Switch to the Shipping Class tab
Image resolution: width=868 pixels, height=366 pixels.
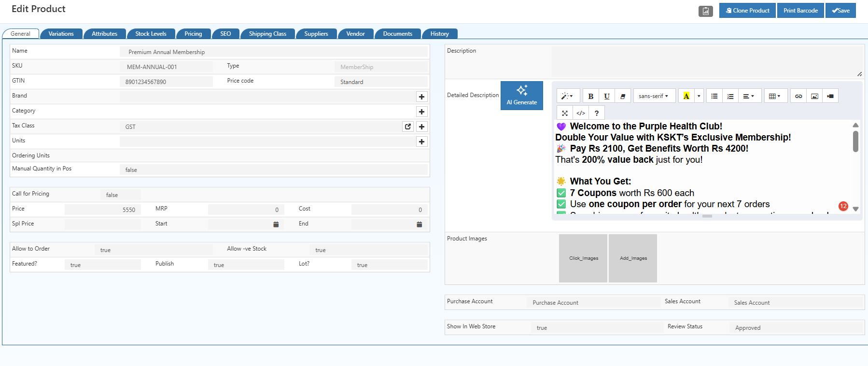(267, 34)
